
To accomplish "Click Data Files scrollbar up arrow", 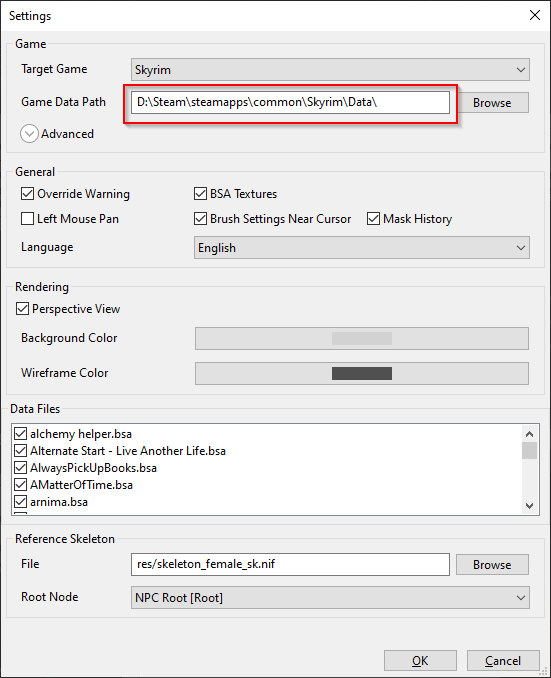I will (529, 433).
